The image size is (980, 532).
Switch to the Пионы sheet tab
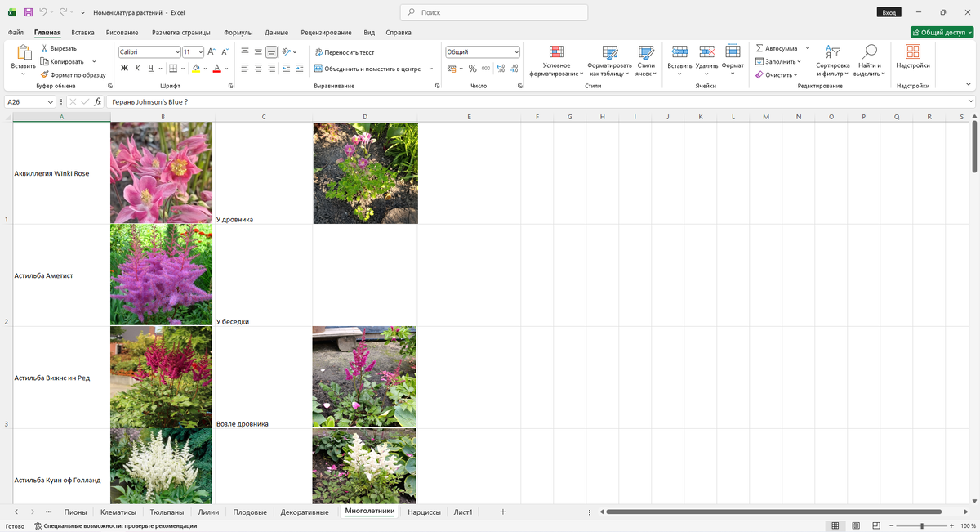click(x=75, y=512)
